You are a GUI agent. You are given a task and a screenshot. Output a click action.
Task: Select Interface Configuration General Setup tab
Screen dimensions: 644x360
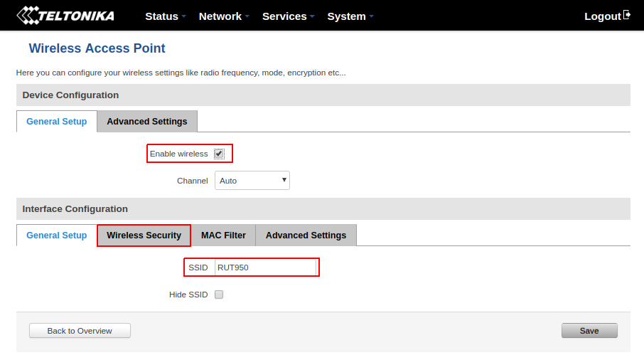pos(57,235)
